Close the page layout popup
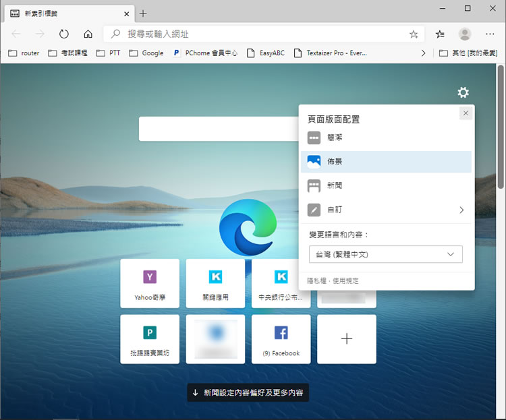The height and width of the screenshot is (420, 506). (466, 113)
